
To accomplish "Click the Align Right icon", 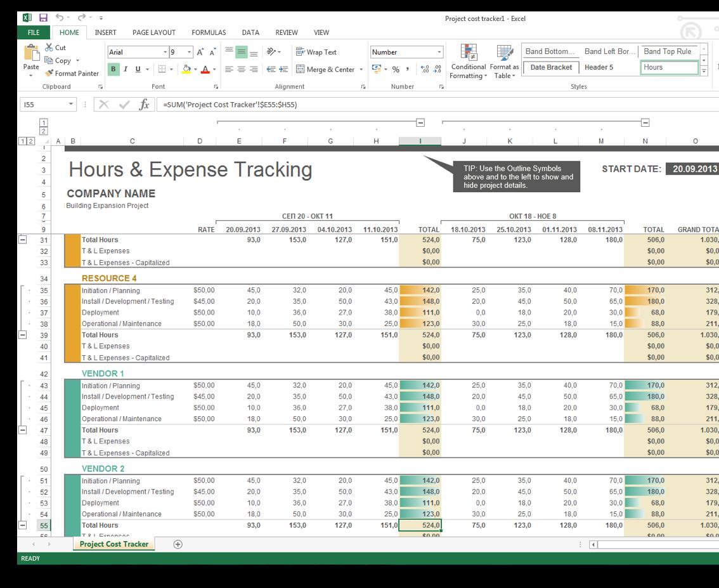I will point(254,69).
